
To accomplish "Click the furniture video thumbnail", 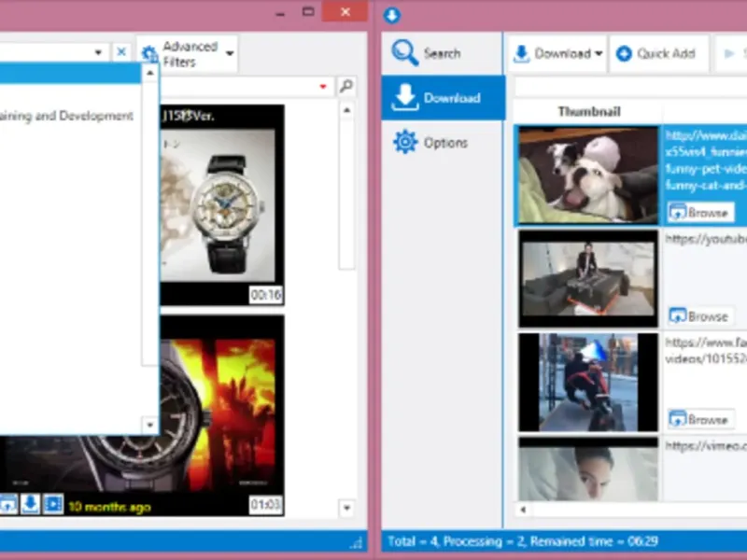I will pyautogui.click(x=588, y=278).
